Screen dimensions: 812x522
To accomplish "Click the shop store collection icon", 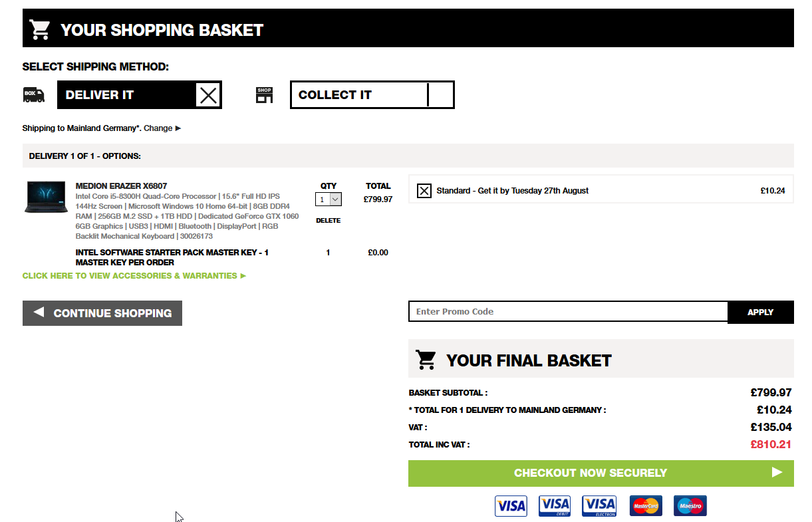I will click(265, 95).
